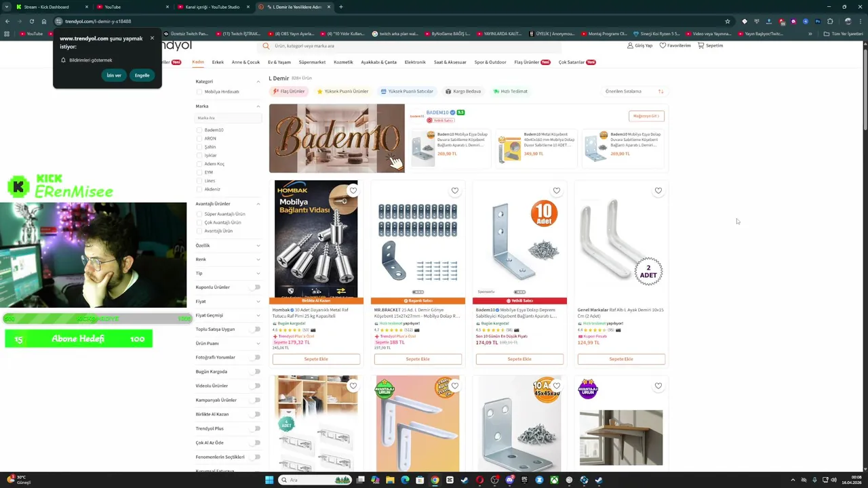Screen dimensions: 868x488
Task: Toggle Trendyol Plus switch
Action: (x=255, y=428)
